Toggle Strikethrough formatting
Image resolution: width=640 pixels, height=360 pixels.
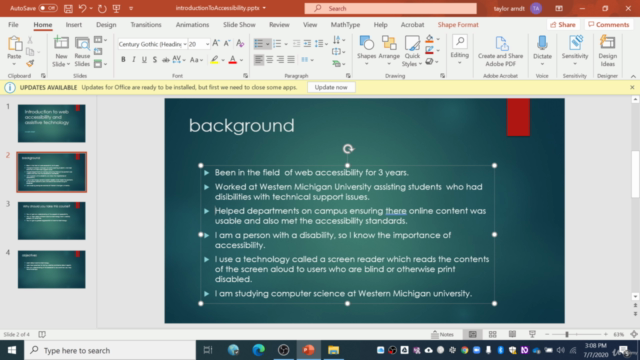tap(165, 60)
